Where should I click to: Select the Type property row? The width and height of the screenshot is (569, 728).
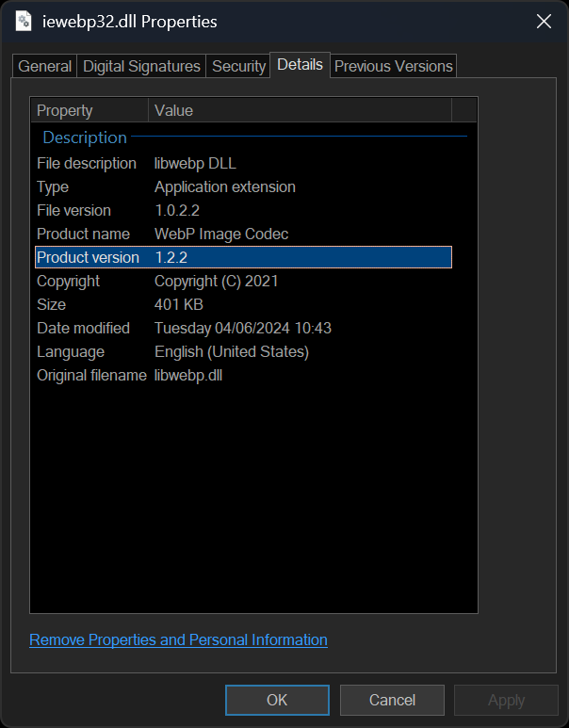tap(53, 186)
